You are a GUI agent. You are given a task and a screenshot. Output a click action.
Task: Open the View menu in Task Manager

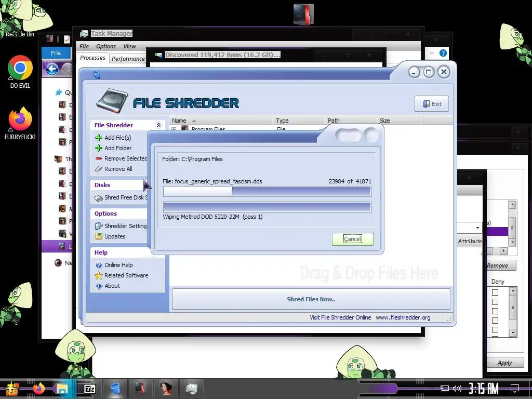click(x=129, y=46)
